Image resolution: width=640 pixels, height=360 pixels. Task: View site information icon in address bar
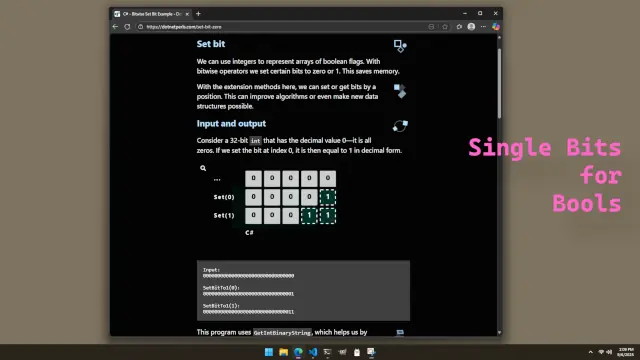coord(140,27)
